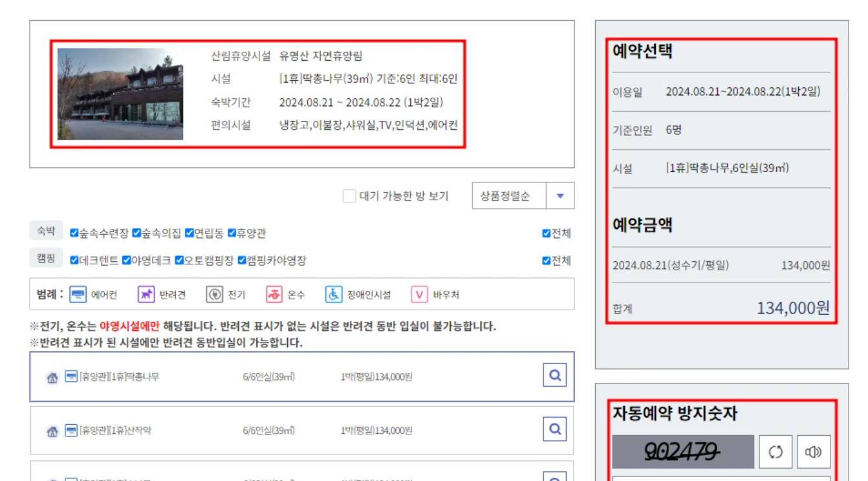Click the 예약선택 heading
Screen dimensions: 868x481
[642, 52]
